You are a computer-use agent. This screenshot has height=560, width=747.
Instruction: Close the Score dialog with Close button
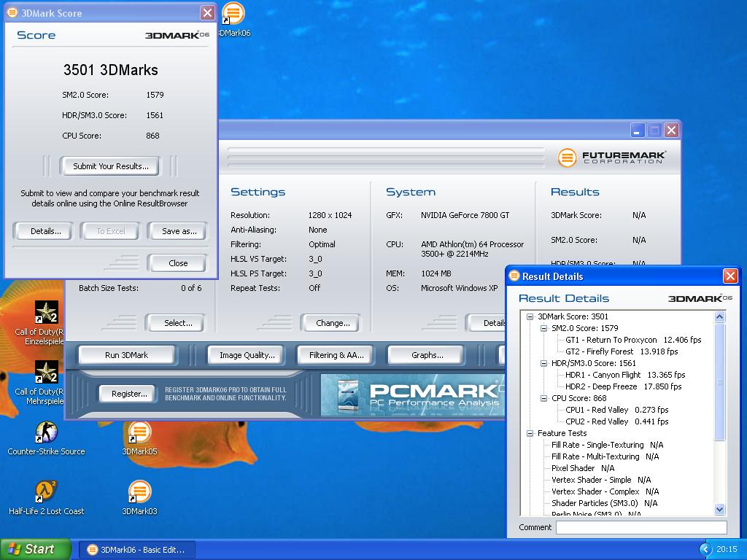coord(177,262)
